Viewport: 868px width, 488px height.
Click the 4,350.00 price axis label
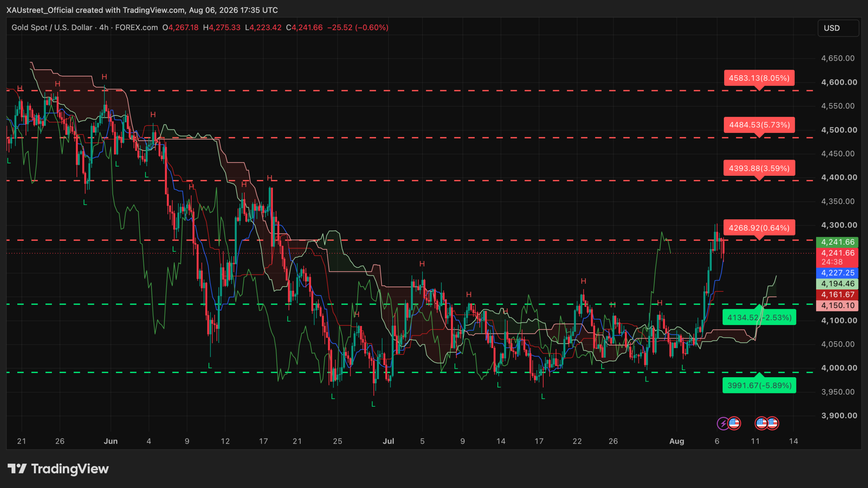point(838,202)
